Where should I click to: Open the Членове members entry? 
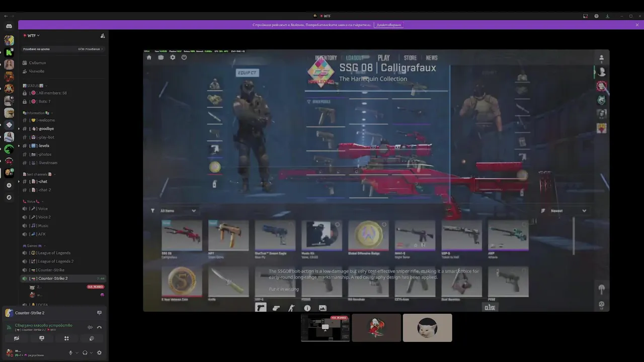[x=63, y=71]
